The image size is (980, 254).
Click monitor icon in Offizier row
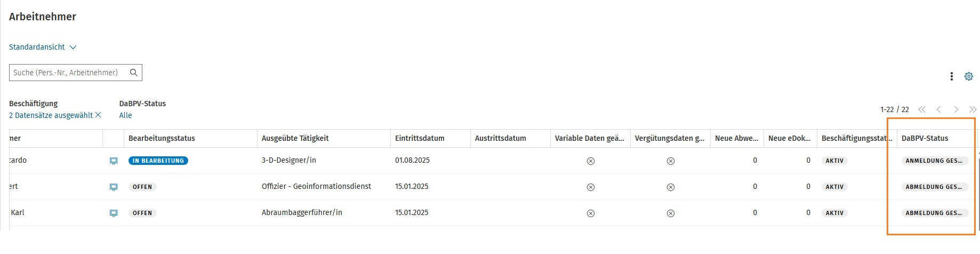114,187
